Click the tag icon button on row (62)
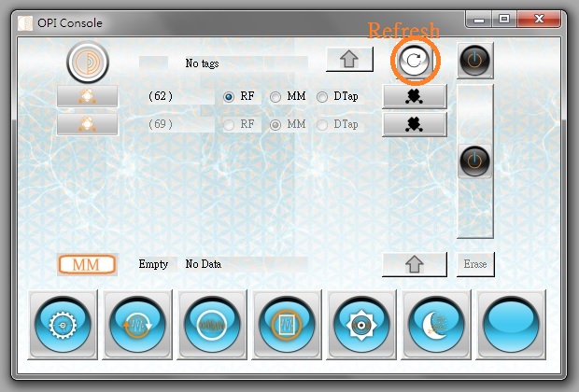This screenshot has width=579, height=392. click(x=87, y=96)
